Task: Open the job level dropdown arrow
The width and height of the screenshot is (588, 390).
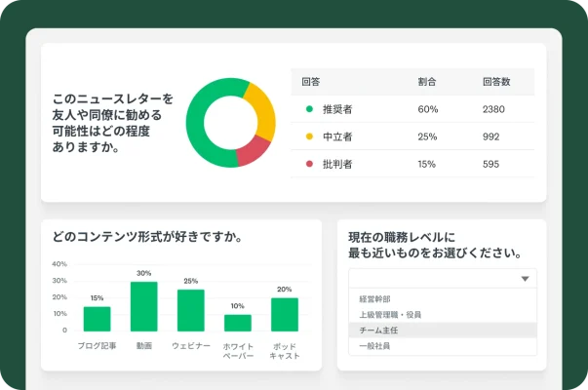Action: [525, 279]
